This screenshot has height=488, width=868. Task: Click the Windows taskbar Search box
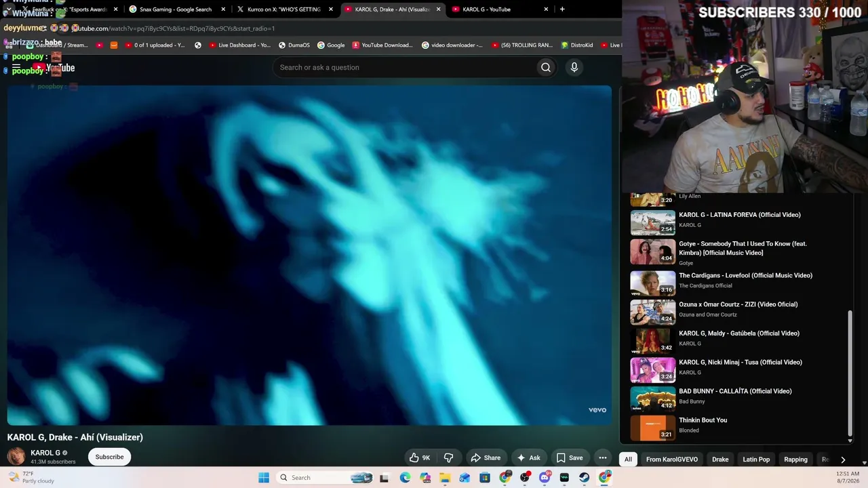tap(325, 478)
